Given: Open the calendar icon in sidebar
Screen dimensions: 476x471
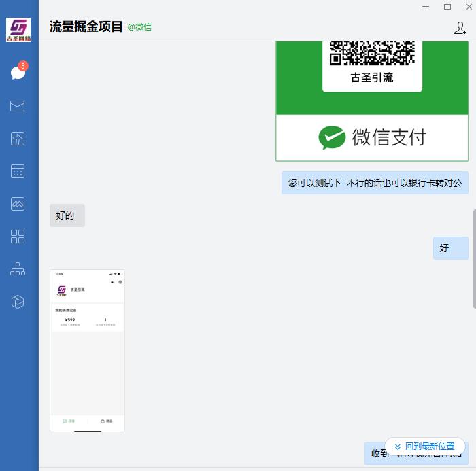Looking at the screenshot, I should pyautogui.click(x=18, y=171).
